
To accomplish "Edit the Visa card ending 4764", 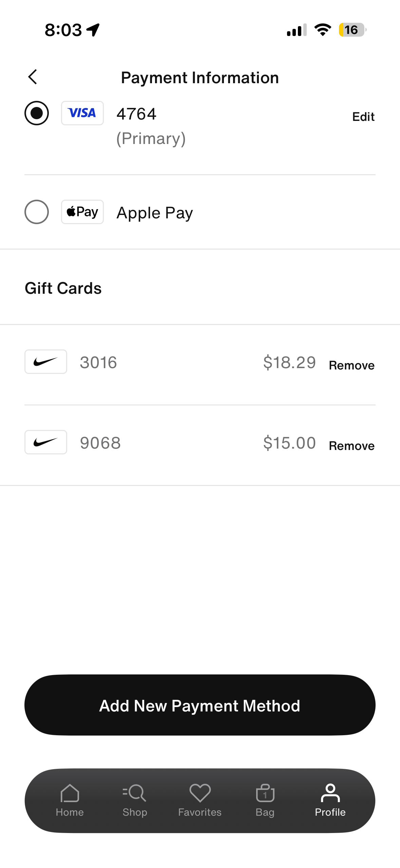I will coord(363,117).
